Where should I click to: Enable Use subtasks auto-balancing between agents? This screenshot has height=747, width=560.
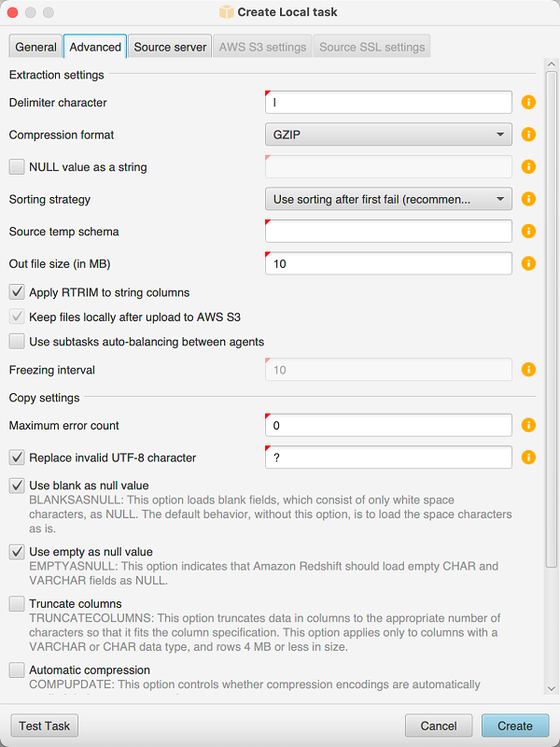16,342
